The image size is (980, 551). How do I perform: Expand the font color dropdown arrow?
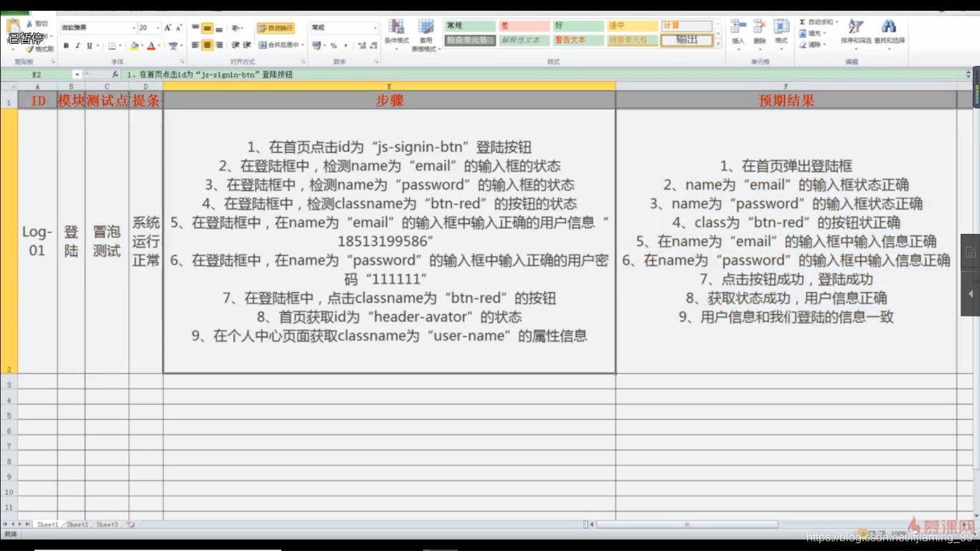click(159, 46)
